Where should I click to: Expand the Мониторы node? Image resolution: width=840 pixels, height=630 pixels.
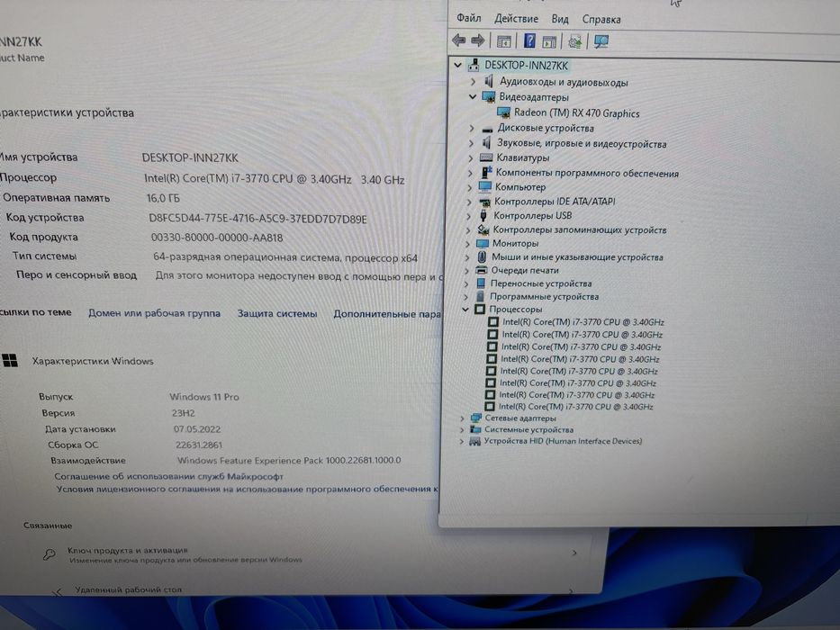tap(467, 244)
